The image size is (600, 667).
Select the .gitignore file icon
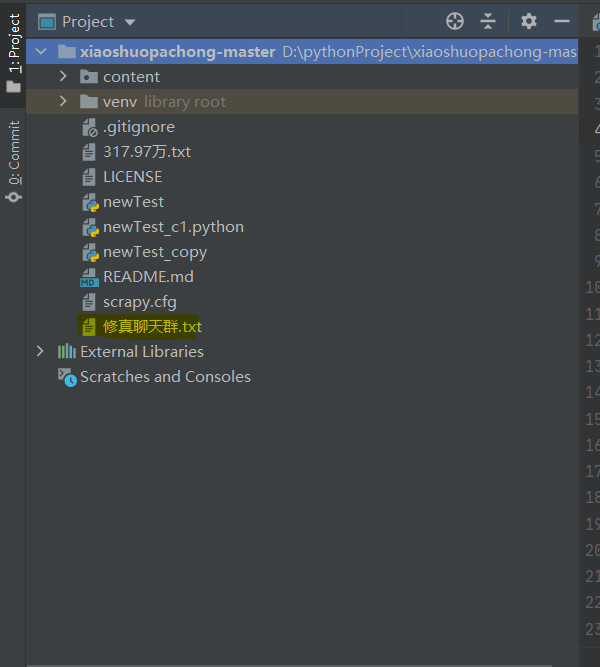click(90, 127)
